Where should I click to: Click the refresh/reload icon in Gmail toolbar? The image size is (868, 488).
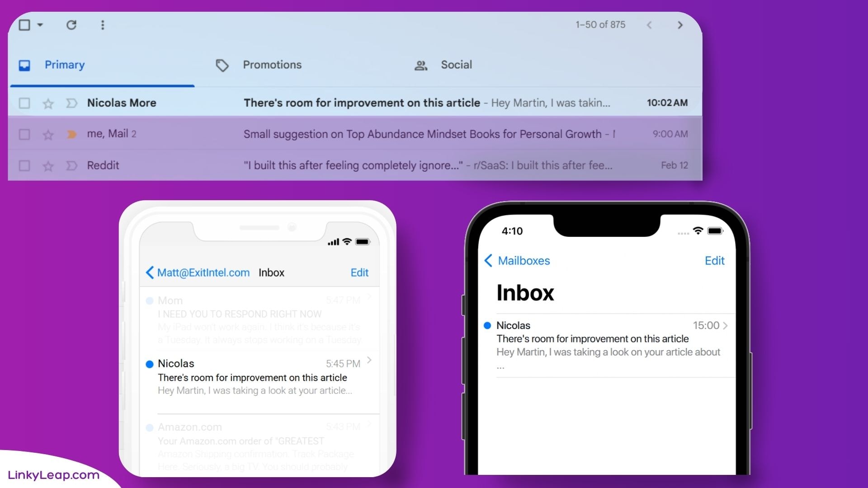(71, 24)
